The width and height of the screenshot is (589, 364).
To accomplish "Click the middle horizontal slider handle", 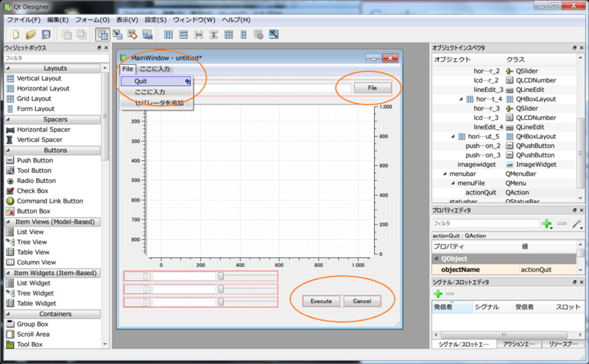I will (x=221, y=289).
